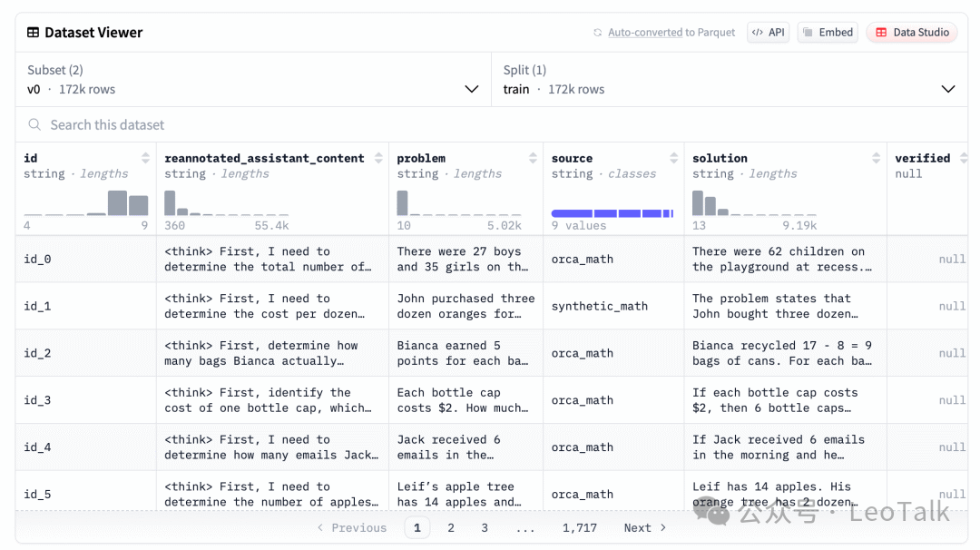Open the Bianca earned 5 points cell

tap(465, 353)
